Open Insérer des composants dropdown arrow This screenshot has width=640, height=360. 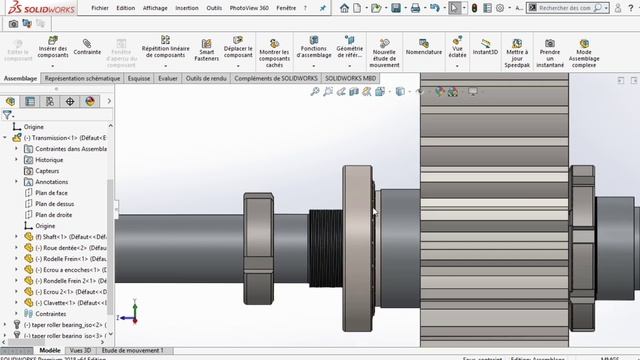(53, 66)
